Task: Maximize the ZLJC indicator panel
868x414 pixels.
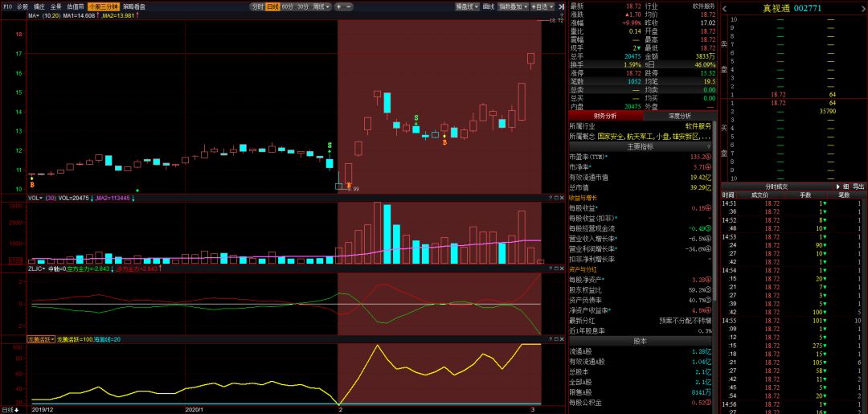Action: tap(558, 268)
